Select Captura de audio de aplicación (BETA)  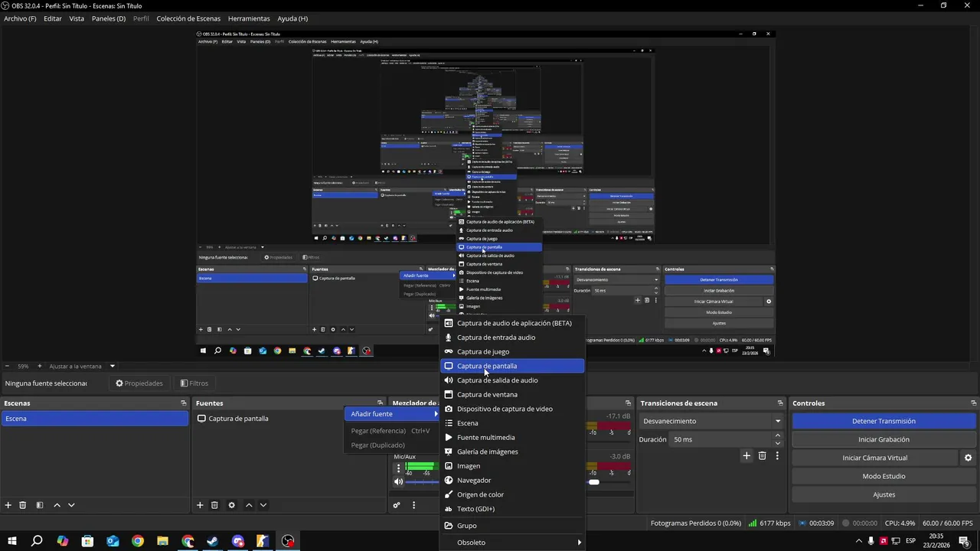click(x=512, y=323)
